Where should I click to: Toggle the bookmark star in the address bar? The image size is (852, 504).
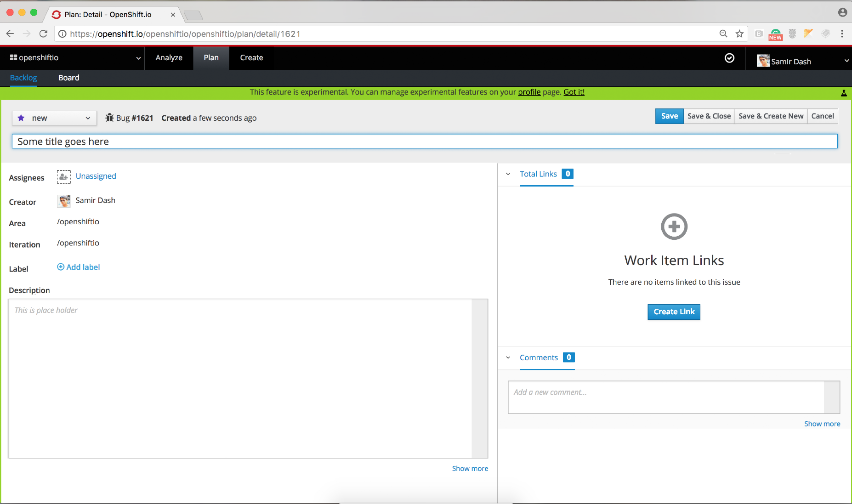[739, 34]
